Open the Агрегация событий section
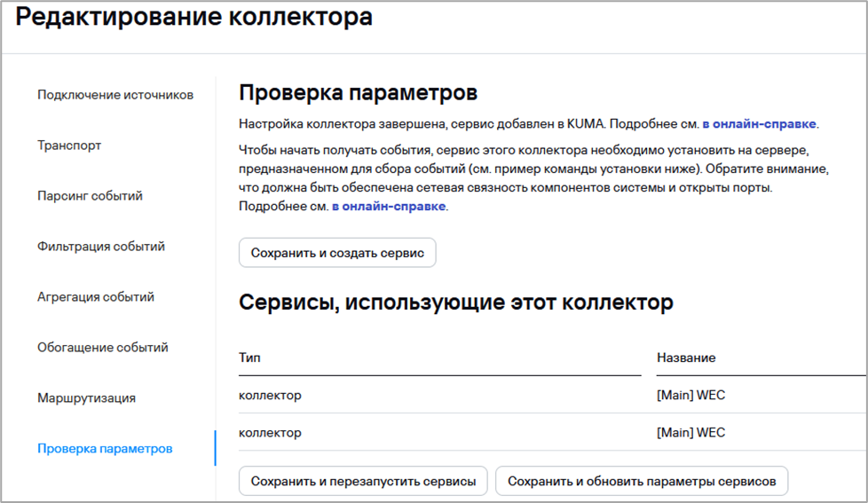This screenshot has width=868, height=503. 95,297
